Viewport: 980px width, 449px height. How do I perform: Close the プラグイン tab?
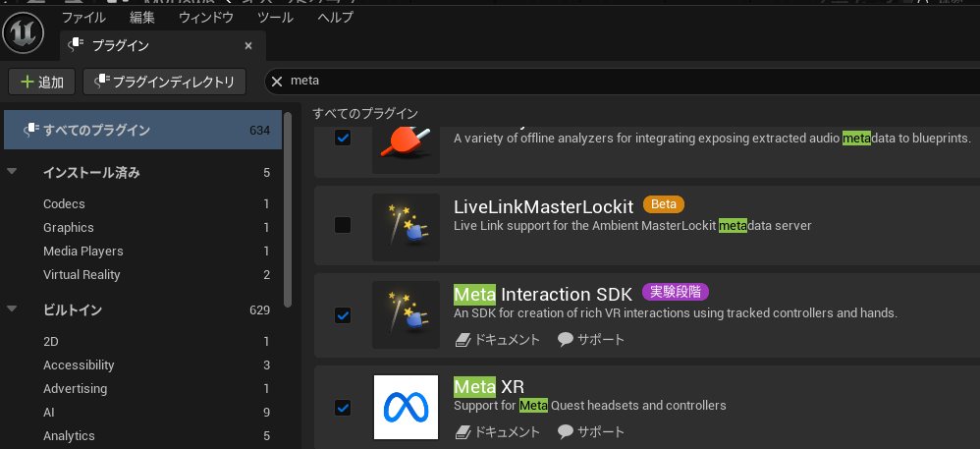pyautogui.click(x=248, y=45)
